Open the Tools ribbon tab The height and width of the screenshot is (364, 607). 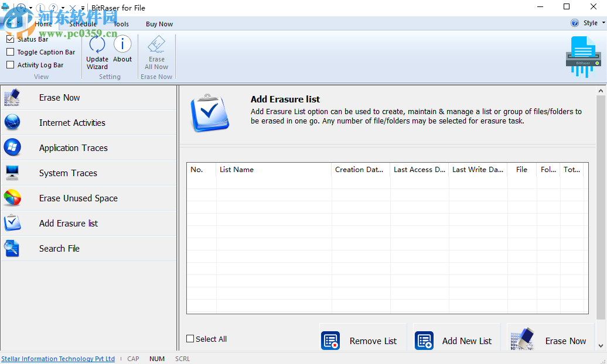pyautogui.click(x=121, y=24)
